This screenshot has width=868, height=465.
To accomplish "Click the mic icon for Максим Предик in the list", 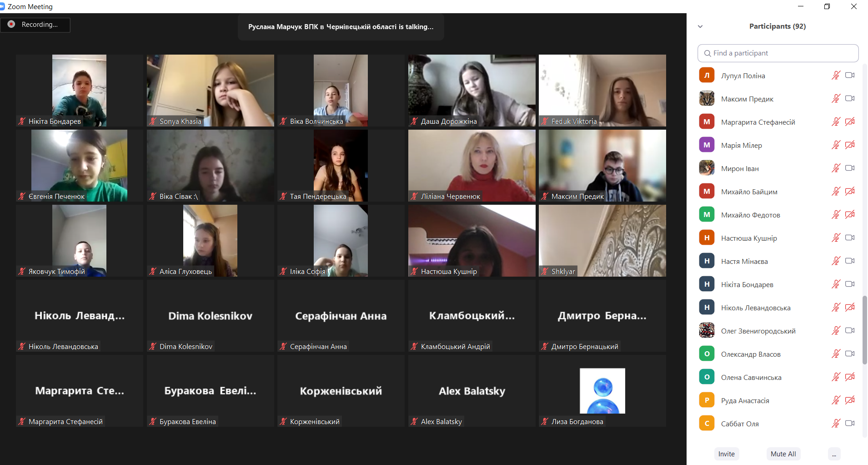I will tap(836, 99).
